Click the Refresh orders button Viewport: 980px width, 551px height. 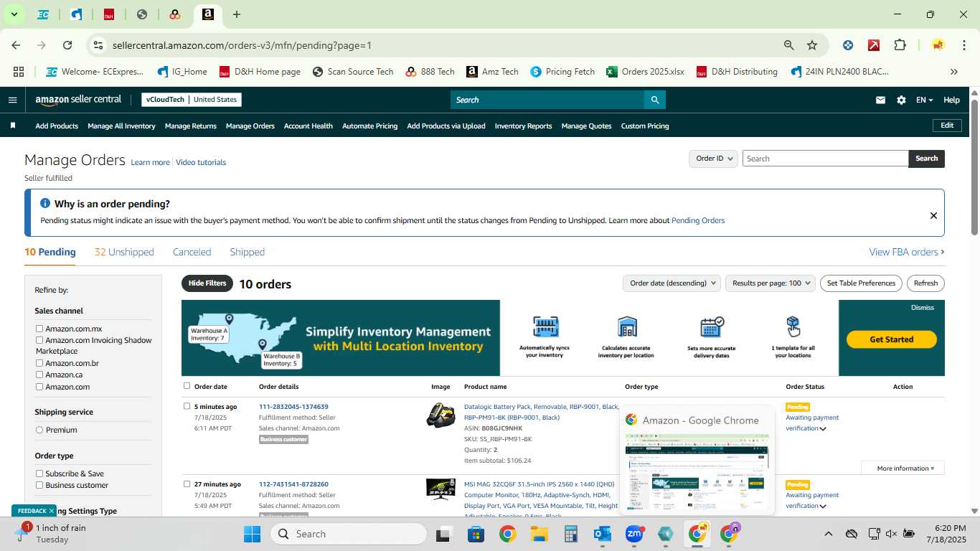point(925,283)
